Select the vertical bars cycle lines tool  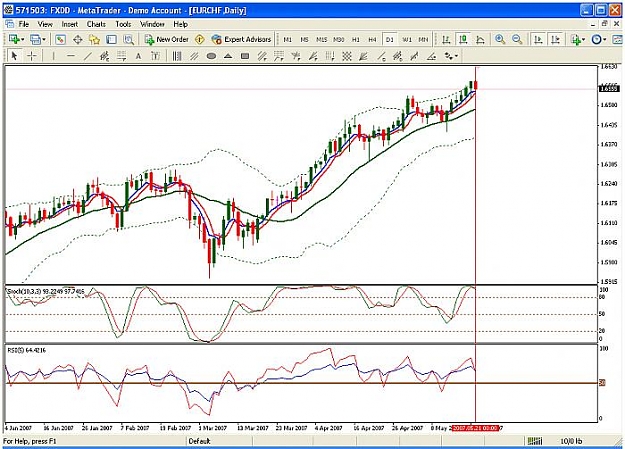click(x=177, y=56)
